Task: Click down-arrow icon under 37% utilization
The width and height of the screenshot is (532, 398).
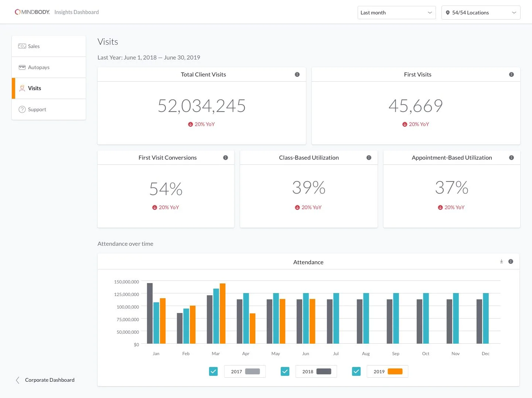Action: [440, 208]
